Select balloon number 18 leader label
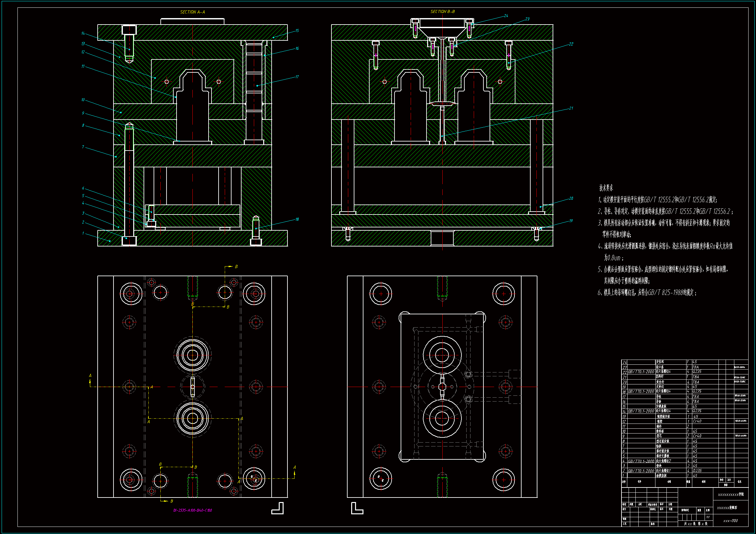Viewport: 756px width, 534px height. pos(297,219)
